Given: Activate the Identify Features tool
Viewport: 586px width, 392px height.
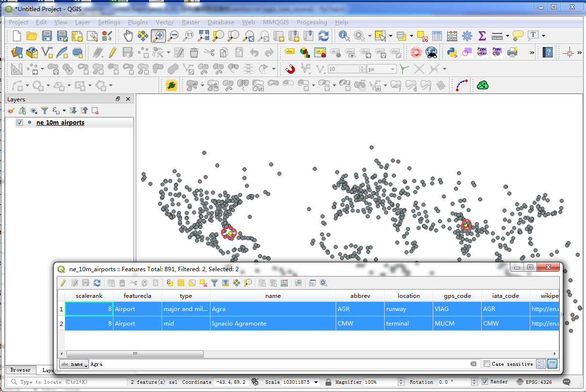Looking at the screenshot, I should click(344, 35).
